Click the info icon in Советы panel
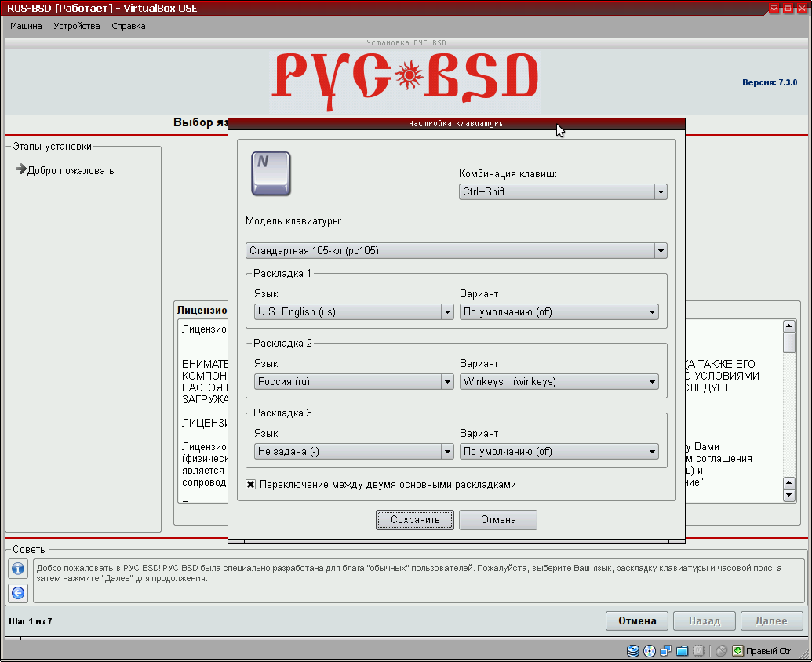 tap(18, 569)
